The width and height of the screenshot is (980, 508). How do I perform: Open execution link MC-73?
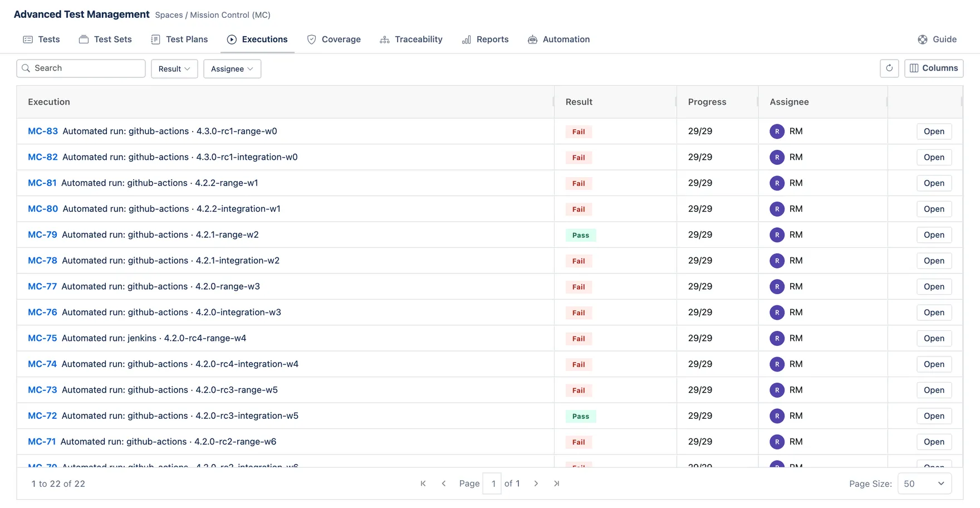point(42,390)
